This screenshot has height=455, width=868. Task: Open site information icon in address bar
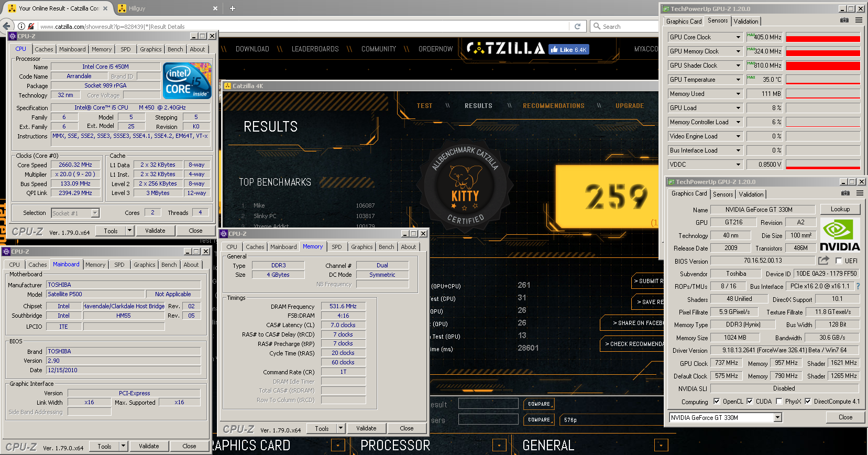tap(21, 26)
